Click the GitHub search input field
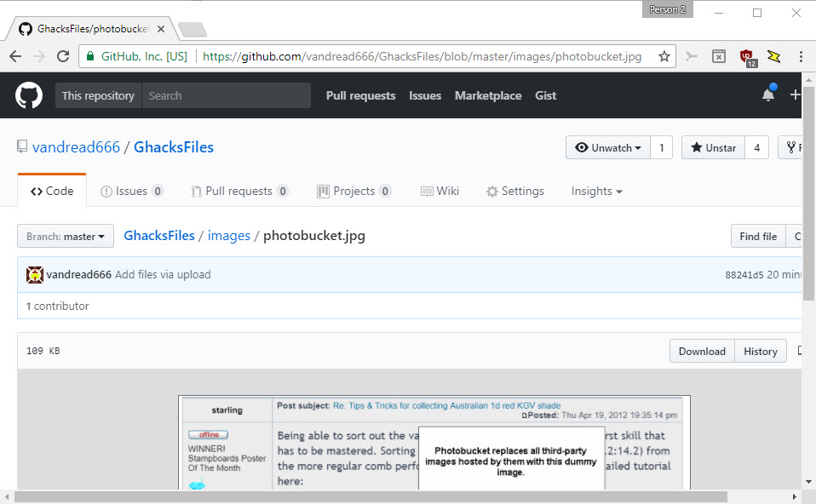Image resolution: width=816 pixels, height=504 pixels. click(x=227, y=95)
